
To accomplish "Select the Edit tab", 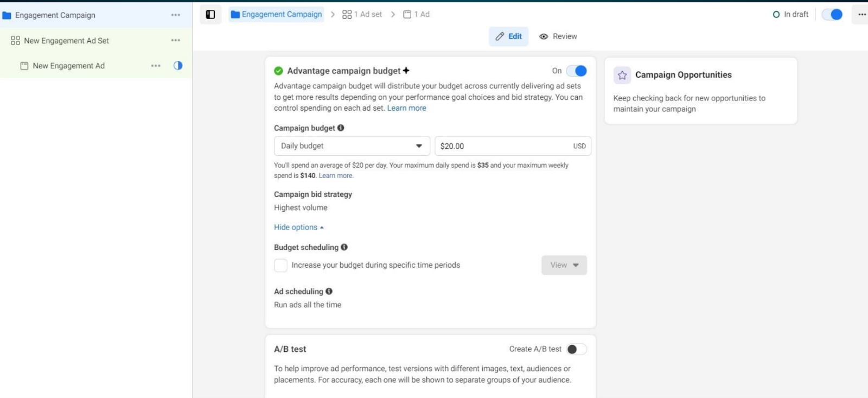I will 508,36.
